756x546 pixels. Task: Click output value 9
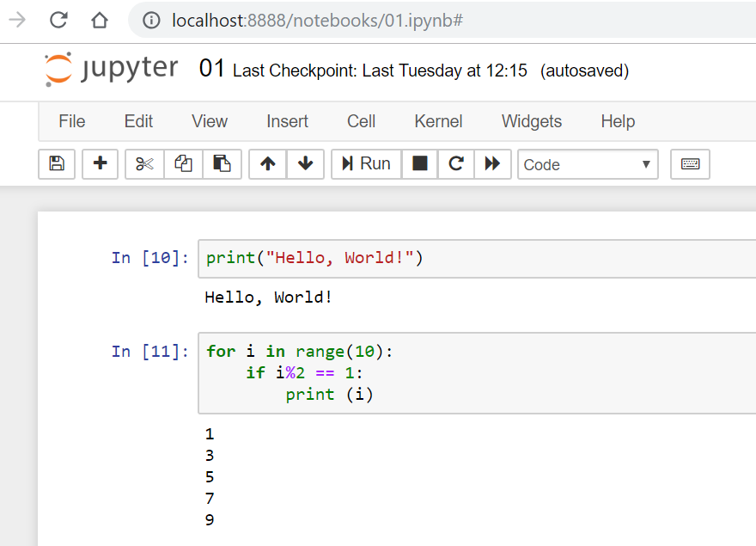(210, 520)
